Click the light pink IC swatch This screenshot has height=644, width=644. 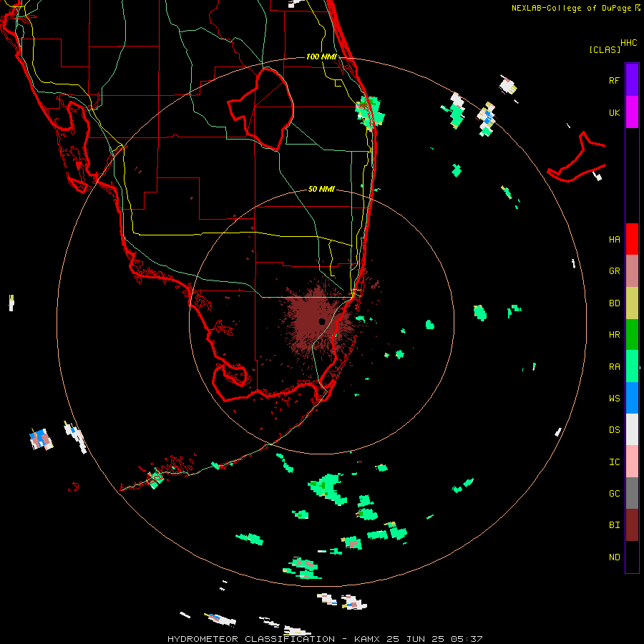click(x=632, y=462)
